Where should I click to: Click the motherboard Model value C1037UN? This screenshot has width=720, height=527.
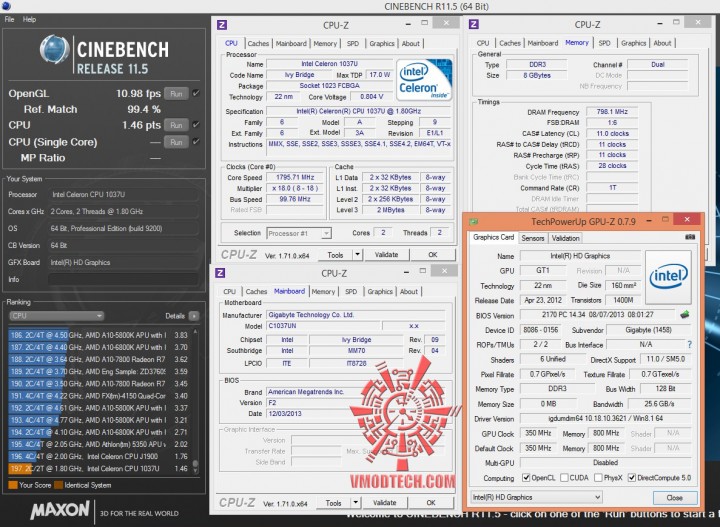pyautogui.click(x=323, y=325)
